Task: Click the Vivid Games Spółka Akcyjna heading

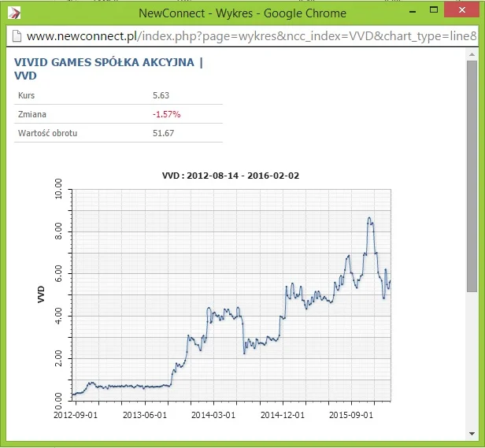Action: (x=109, y=68)
